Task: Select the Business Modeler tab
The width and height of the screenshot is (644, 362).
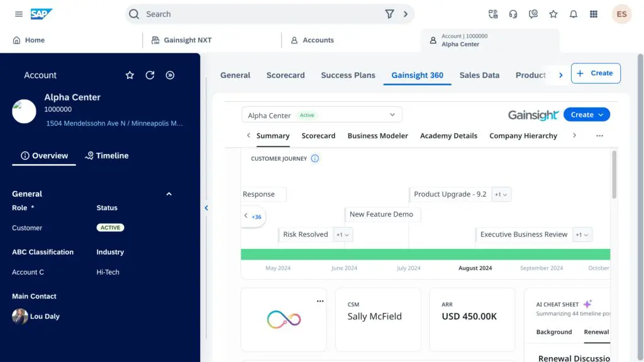Action: [377, 136]
